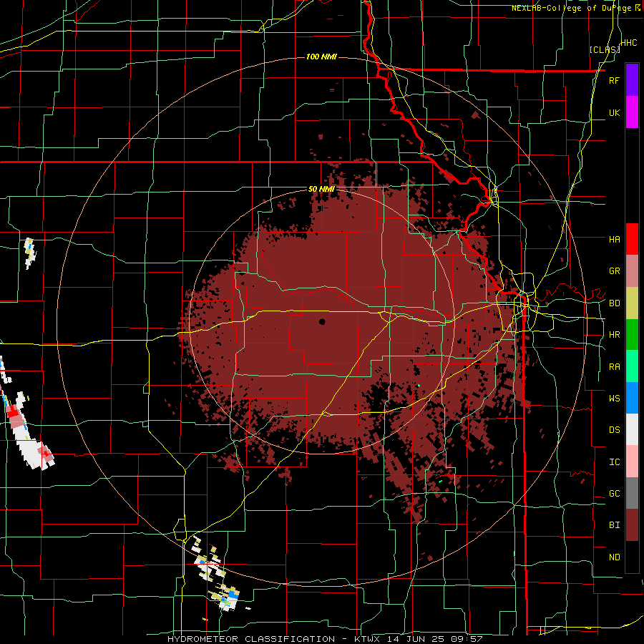Click the RF purple legend swatch
644x644 pixels.
tap(632, 80)
